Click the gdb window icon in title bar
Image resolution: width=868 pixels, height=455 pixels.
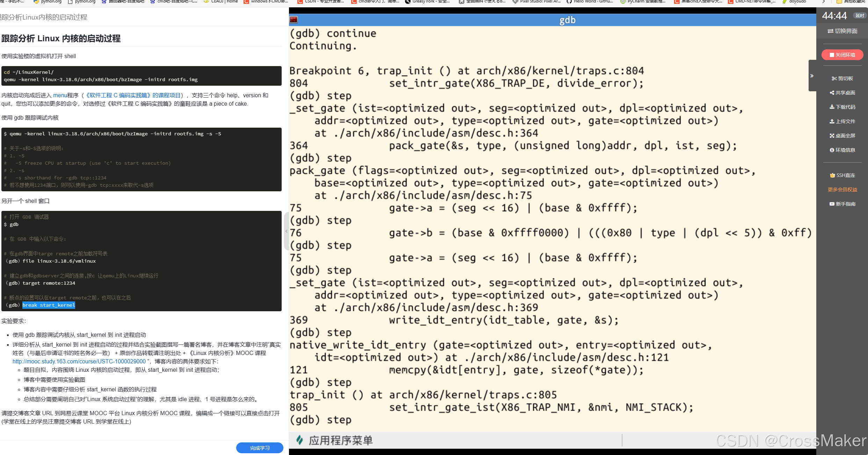(x=294, y=20)
